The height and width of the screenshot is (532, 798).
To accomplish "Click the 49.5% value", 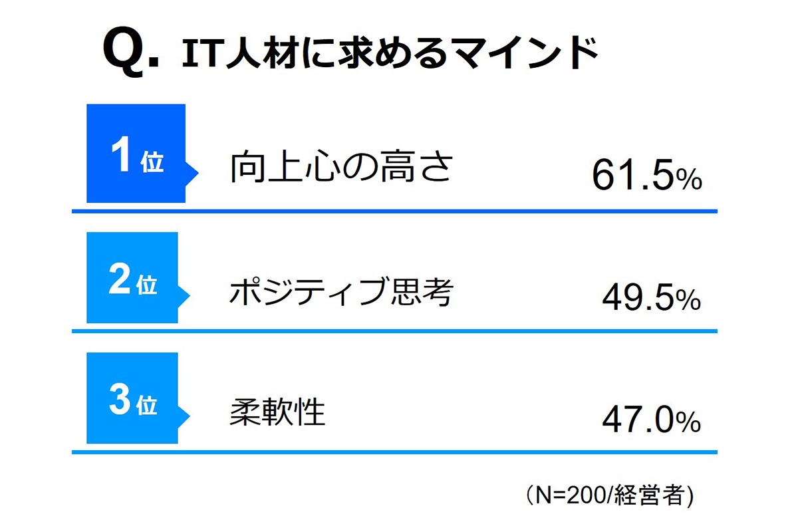I will click(x=651, y=300).
